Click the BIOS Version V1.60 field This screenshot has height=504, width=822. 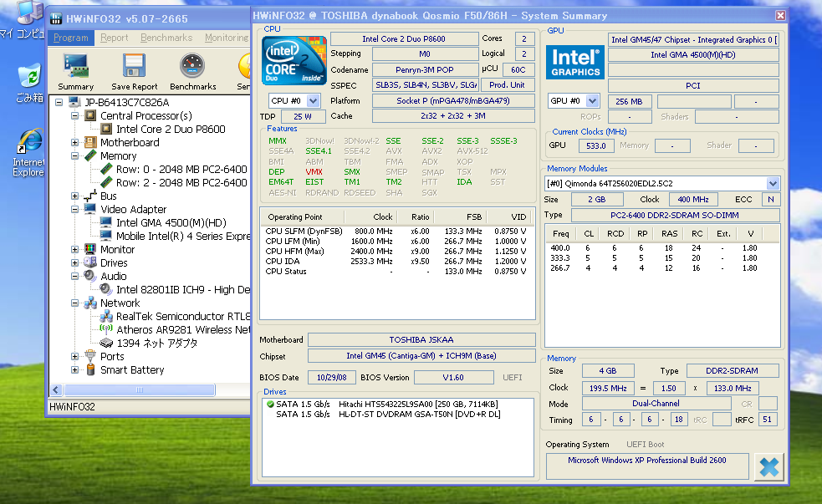coord(453,377)
